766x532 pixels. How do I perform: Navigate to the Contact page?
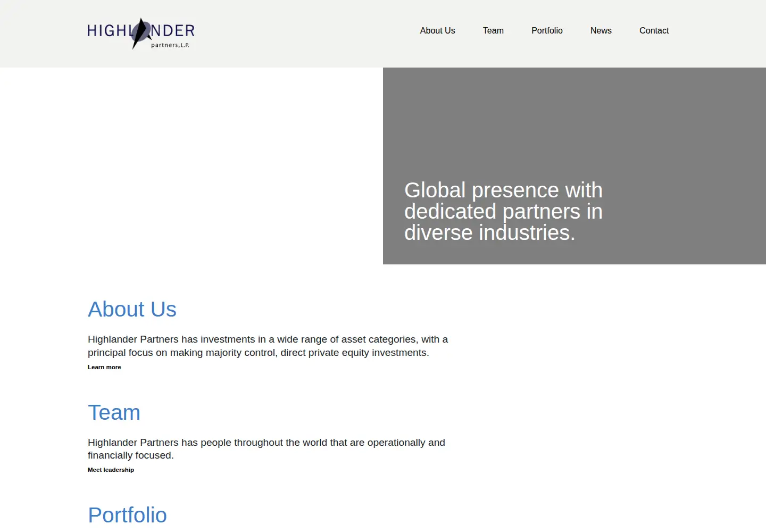coord(654,31)
